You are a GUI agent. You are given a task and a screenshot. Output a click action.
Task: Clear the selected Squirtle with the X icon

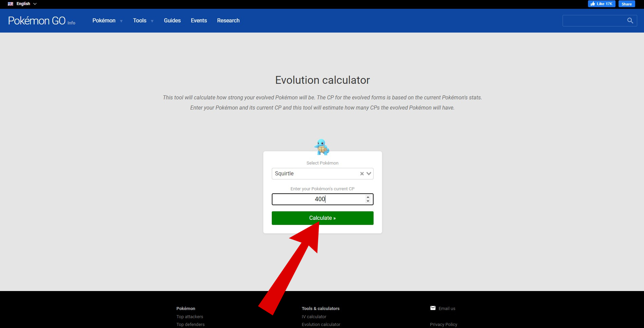[x=362, y=174]
